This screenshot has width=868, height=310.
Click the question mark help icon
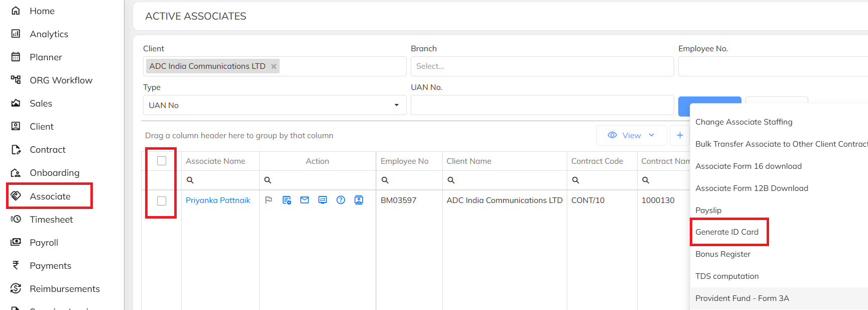coord(341,200)
